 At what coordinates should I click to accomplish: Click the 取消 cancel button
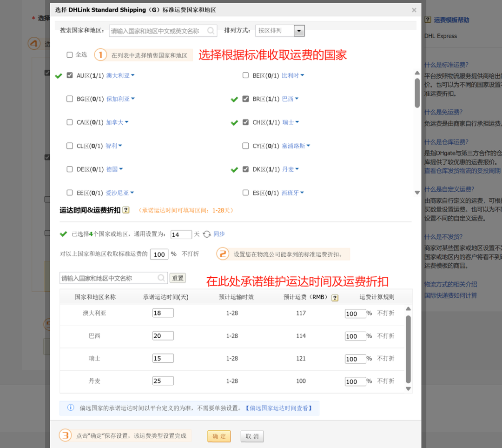click(x=251, y=436)
